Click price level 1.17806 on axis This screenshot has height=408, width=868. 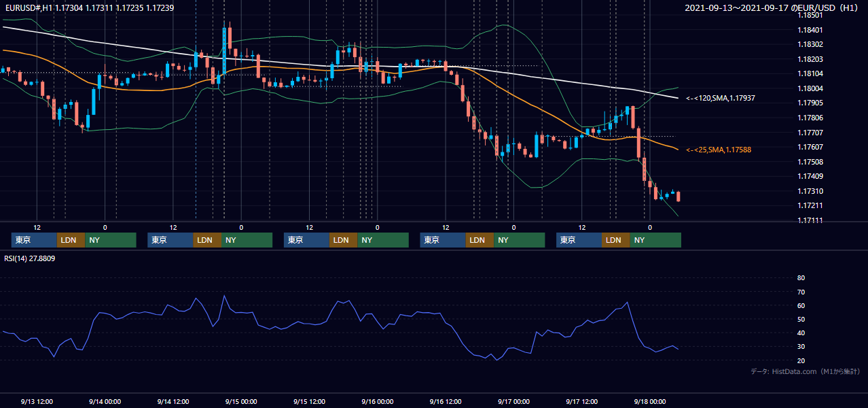(x=810, y=118)
